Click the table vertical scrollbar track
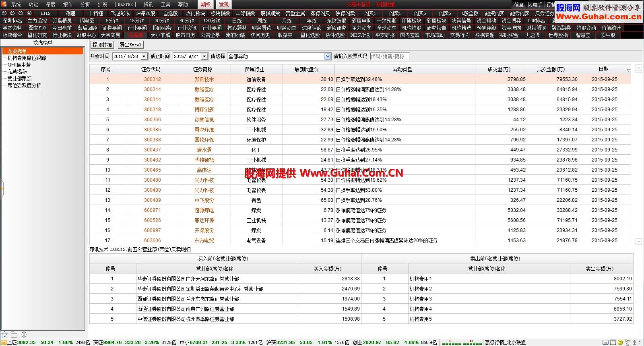This screenshot has width=644, height=346. tap(639, 155)
